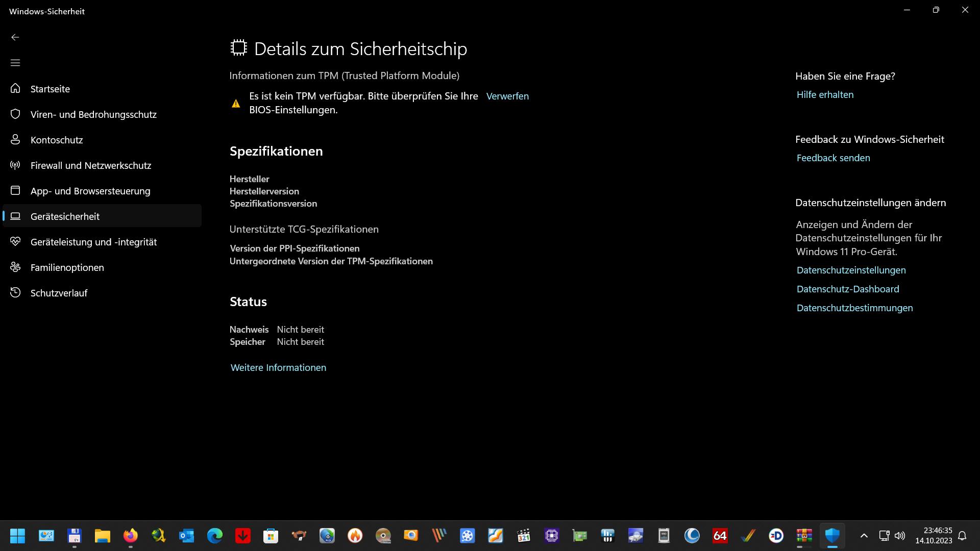Open notifications via the bell icon
The image size is (980, 551).
click(962, 536)
